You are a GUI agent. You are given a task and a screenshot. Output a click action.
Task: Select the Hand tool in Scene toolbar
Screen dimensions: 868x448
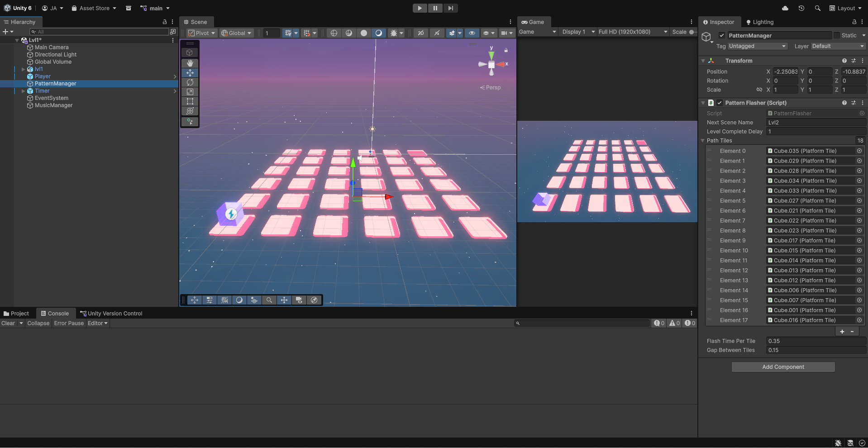190,63
